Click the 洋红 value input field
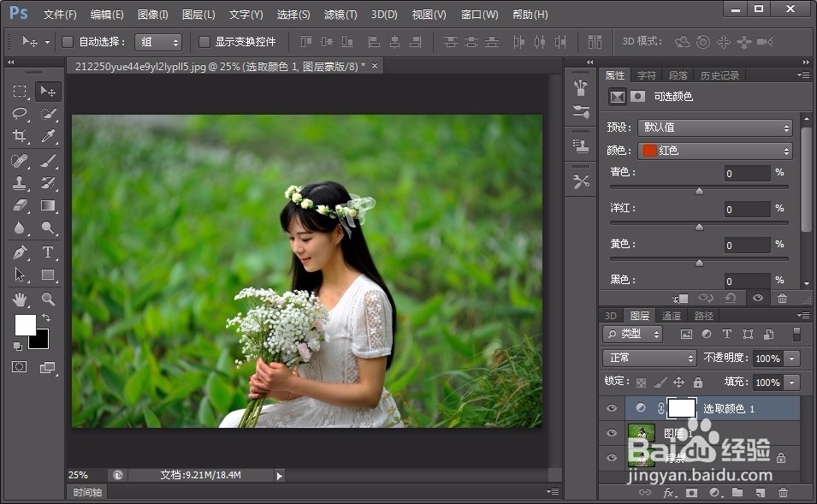The width and height of the screenshot is (817, 504). coord(747,210)
